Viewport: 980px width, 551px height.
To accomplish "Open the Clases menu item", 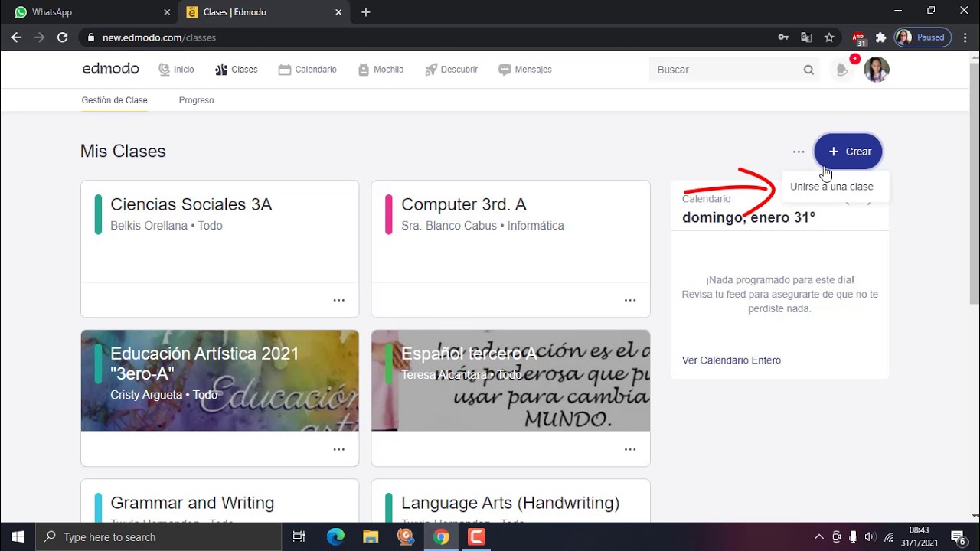I will pyautogui.click(x=236, y=70).
